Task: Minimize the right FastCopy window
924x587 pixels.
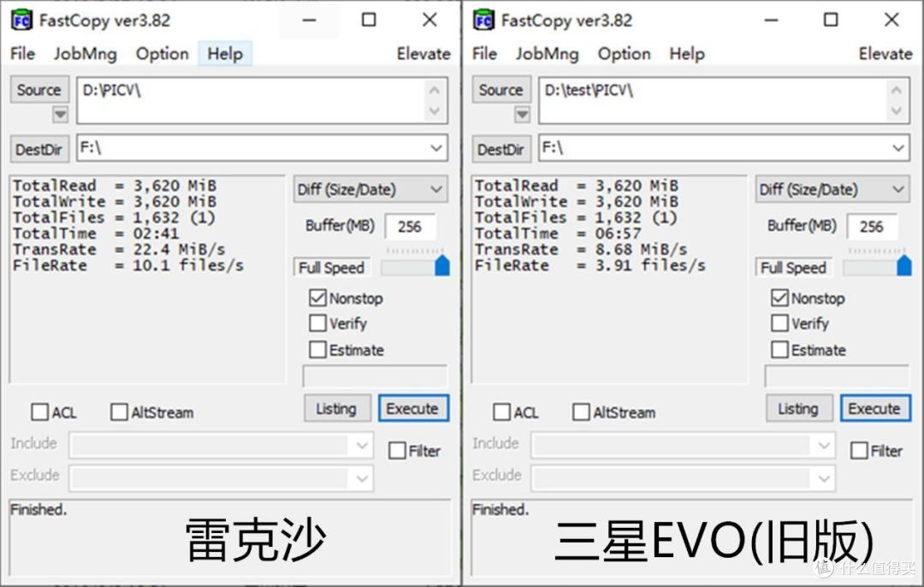Action: (x=772, y=20)
